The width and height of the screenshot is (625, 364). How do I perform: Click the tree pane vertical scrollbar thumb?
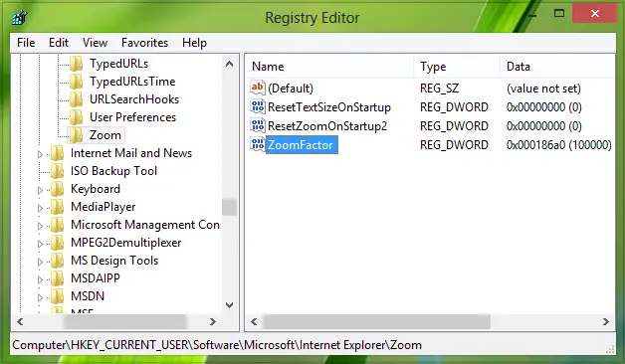click(229, 207)
